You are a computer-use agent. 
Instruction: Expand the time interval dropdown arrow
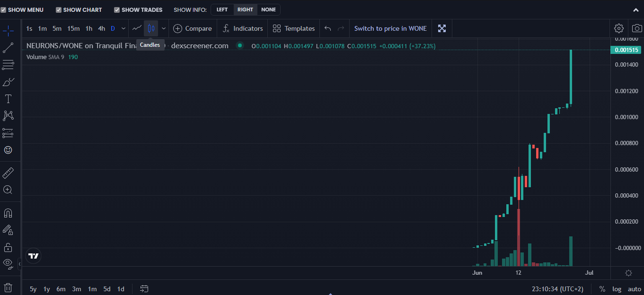pos(124,28)
